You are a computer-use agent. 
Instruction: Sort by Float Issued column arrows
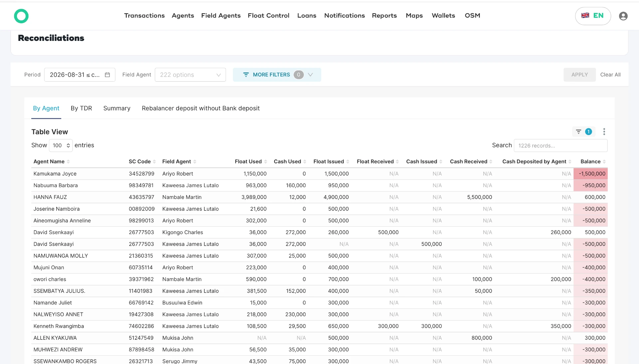pyautogui.click(x=348, y=162)
